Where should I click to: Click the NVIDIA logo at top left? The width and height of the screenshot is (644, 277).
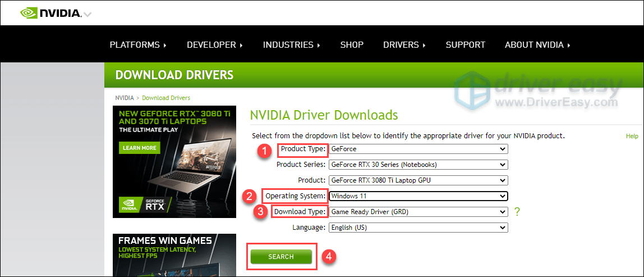coord(52,13)
